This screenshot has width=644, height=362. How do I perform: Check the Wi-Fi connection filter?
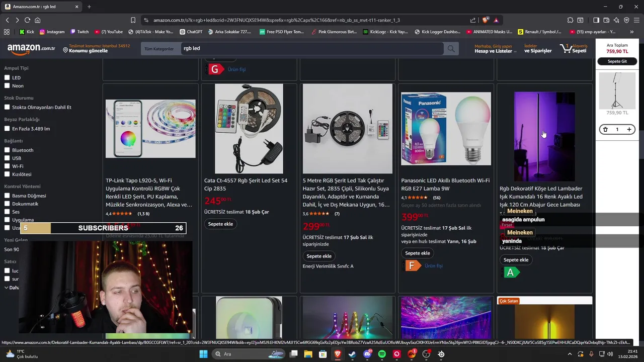7,166
